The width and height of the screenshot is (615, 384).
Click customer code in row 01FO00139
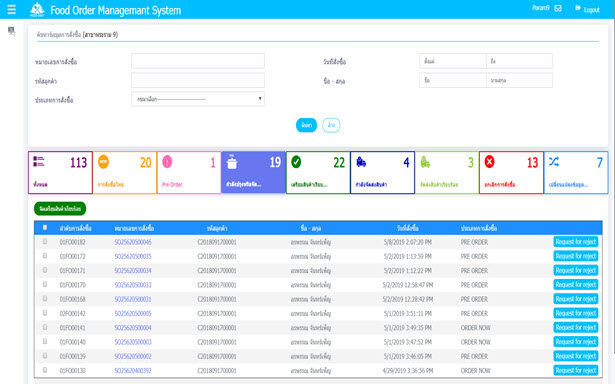pyautogui.click(x=217, y=357)
